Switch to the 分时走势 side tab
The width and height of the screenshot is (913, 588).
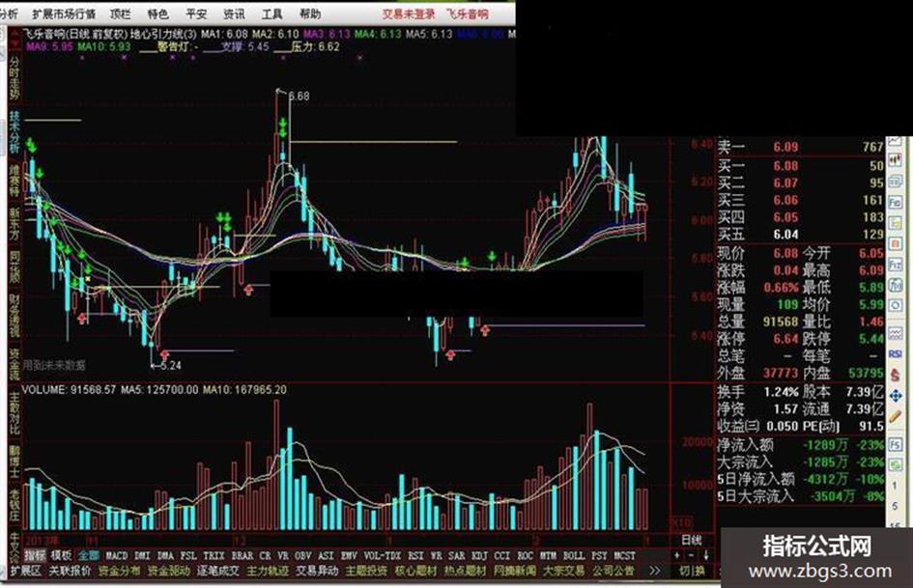14,78
